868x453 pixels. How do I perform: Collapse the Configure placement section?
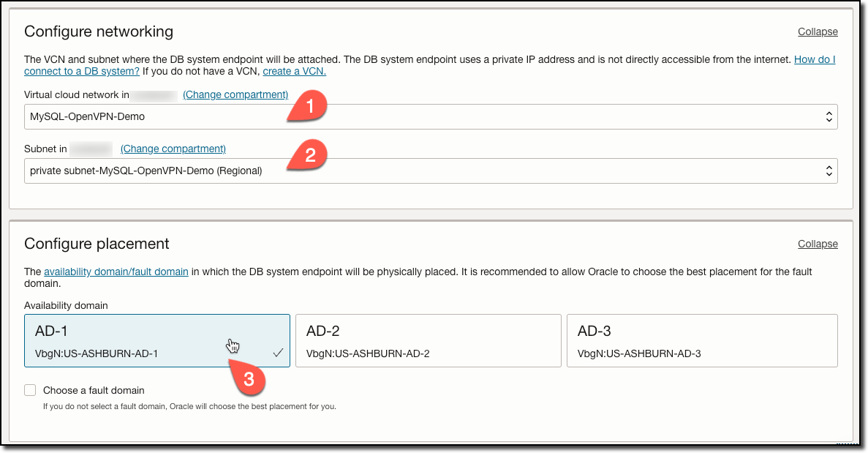817,244
